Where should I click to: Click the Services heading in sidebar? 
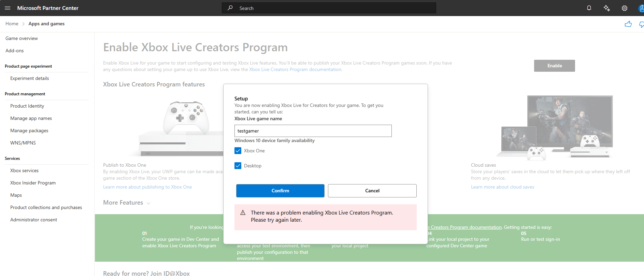pyautogui.click(x=12, y=158)
